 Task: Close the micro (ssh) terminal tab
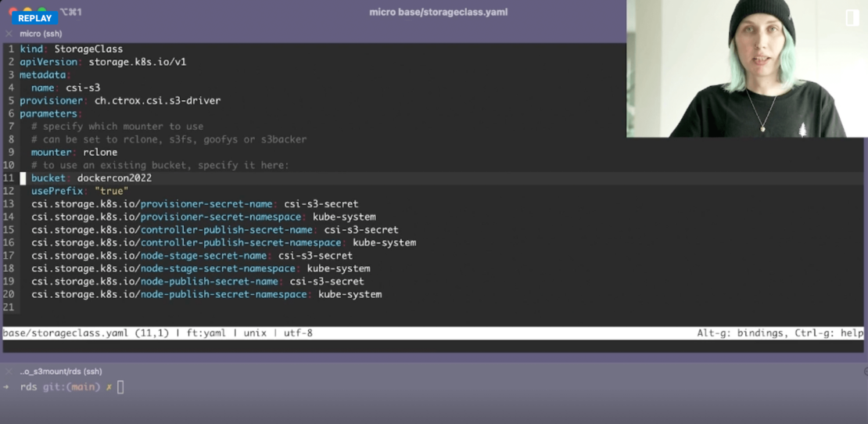9,34
